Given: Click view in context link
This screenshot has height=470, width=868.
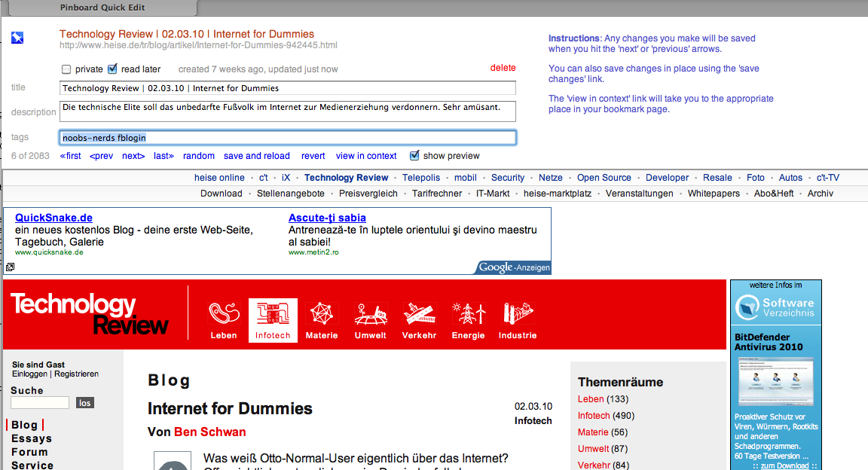Looking at the screenshot, I should point(366,156).
